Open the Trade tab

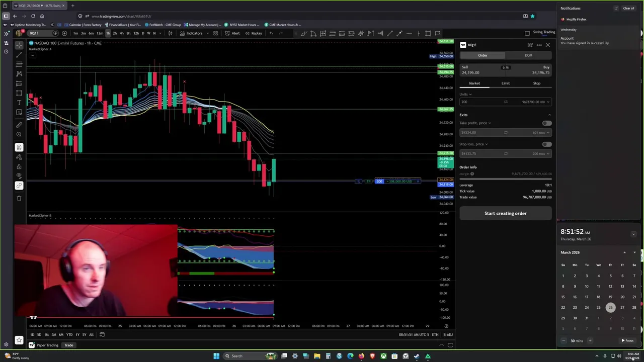click(68, 345)
